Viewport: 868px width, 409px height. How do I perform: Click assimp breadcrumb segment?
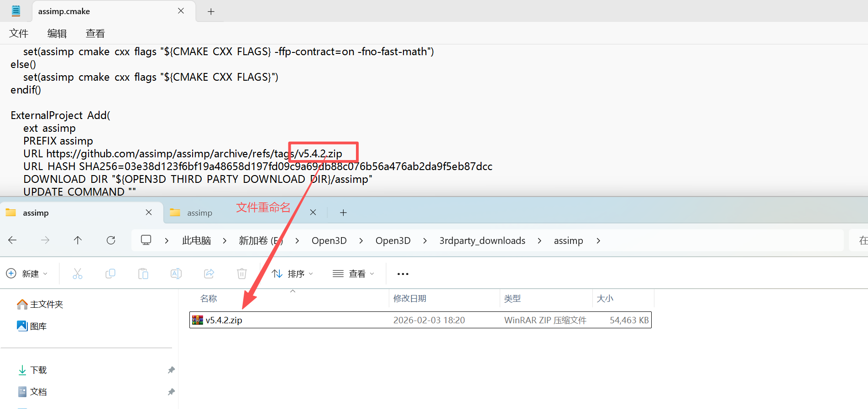[x=569, y=240]
